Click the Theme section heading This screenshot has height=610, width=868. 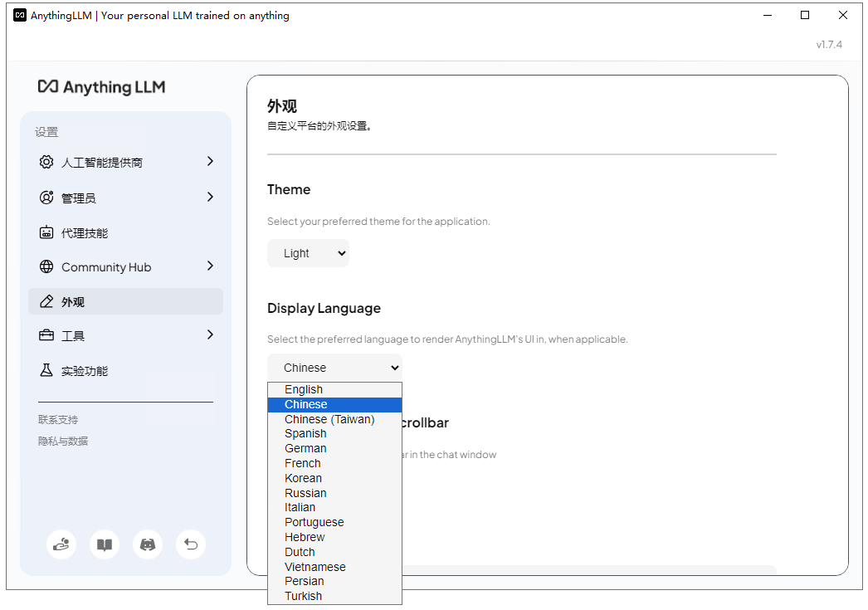(x=289, y=189)
